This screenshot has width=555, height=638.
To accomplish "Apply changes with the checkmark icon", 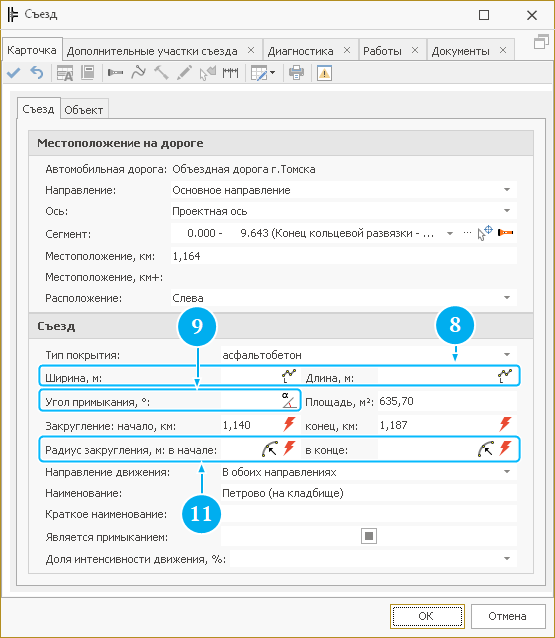I will [13, 73].
